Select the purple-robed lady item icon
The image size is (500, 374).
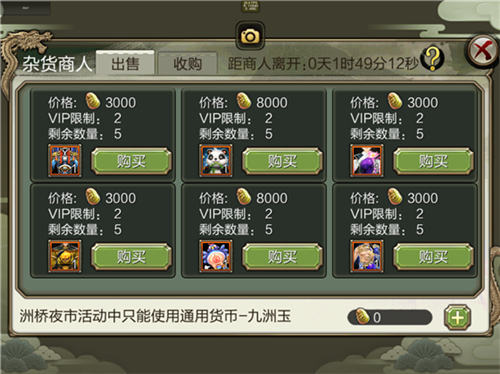click(367, 161)
